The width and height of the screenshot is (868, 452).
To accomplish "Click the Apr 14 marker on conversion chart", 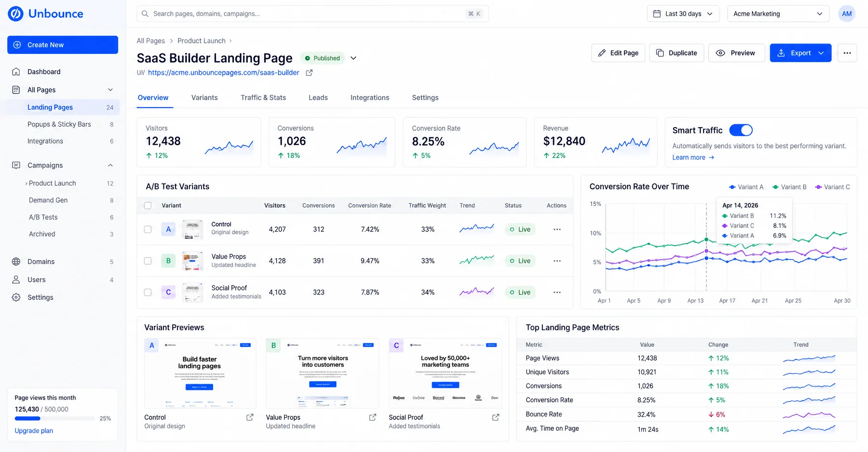I will point(706,239).
